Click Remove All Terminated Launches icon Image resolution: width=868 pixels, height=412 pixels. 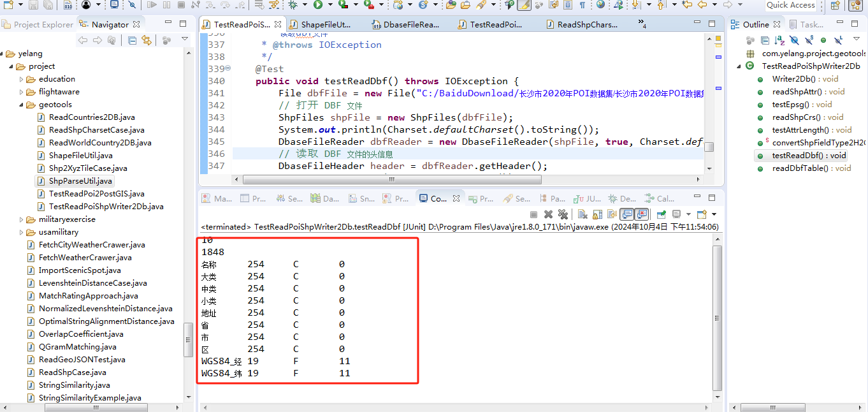pyautogui.click(x=563, y=214)
